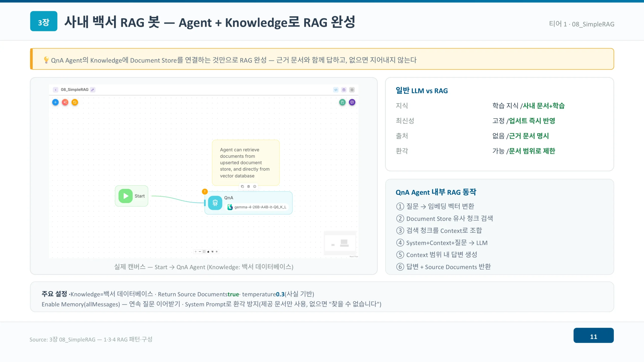Add a node with the blue plus button

[x=55, y=102]
